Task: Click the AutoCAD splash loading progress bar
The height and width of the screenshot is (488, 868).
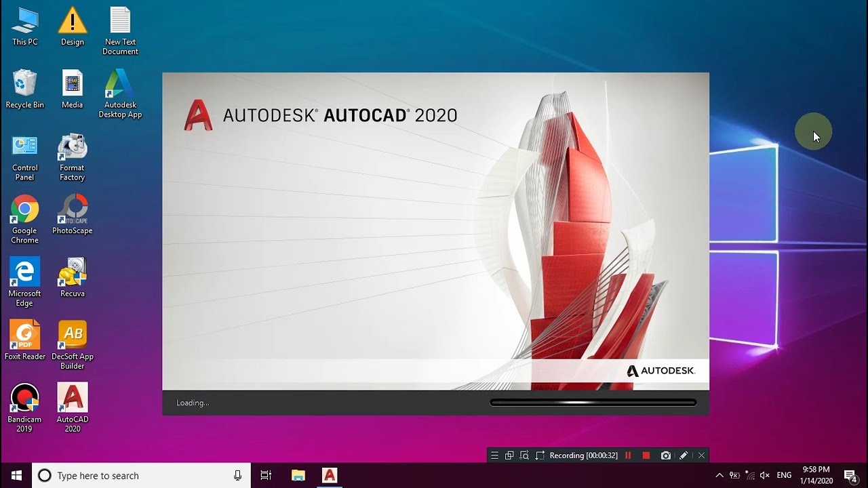Action: pyautogui.click(x=593, y=403)
